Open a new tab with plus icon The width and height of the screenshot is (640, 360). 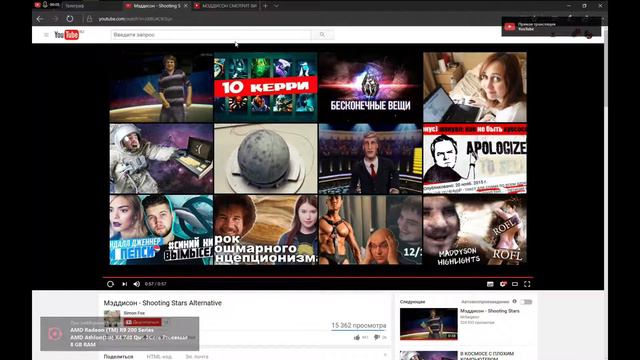(266, 6)
